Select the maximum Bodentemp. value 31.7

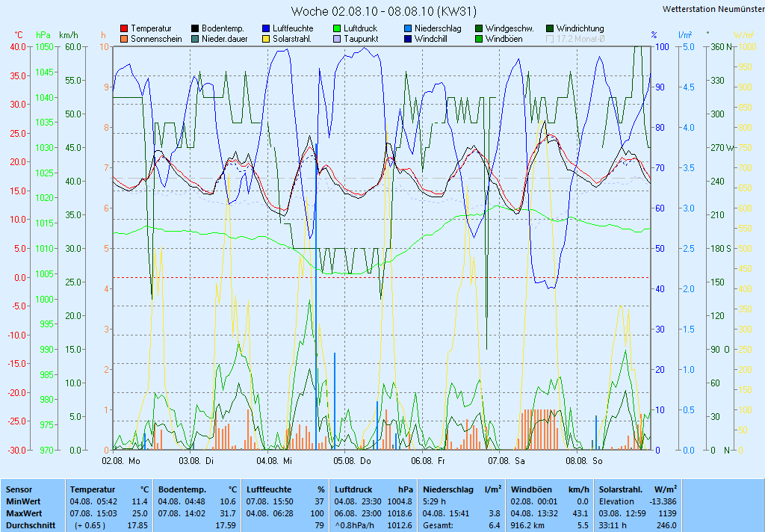[229, 513]
